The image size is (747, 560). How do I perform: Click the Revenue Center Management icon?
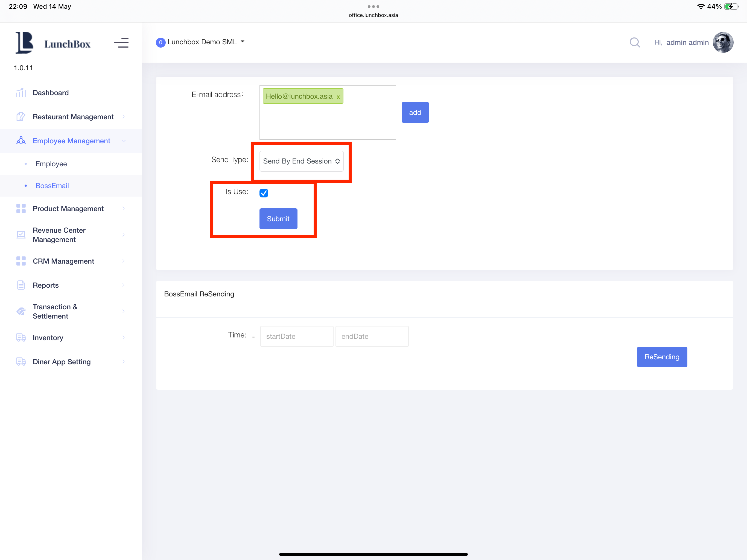tap(21, 235)
